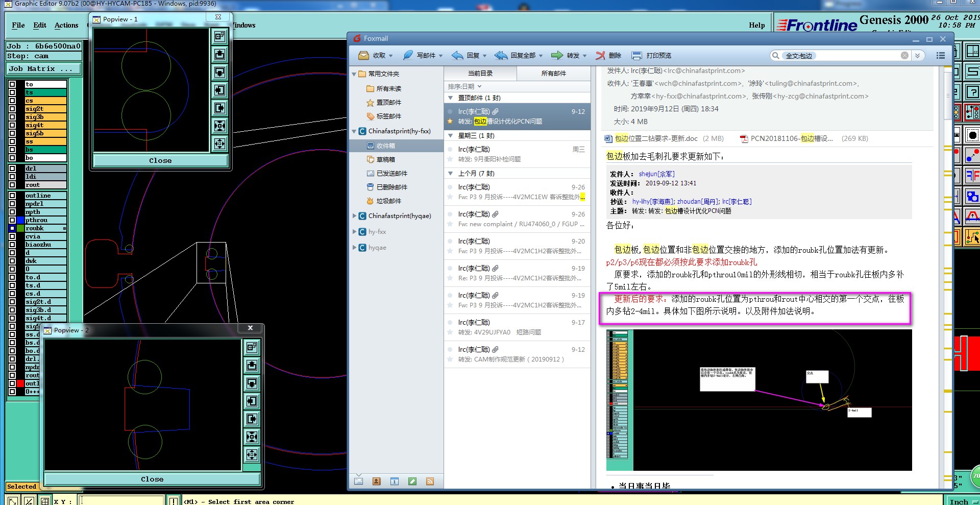
Task: Unstar the pinned 包边槽设计优化PCN问题 email
Action: (x=450, y=122)
